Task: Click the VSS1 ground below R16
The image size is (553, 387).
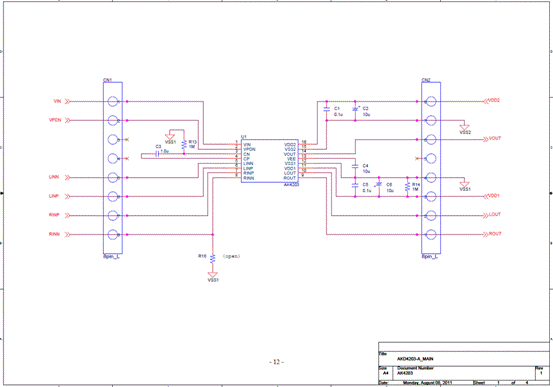Action: click(212, 274)
